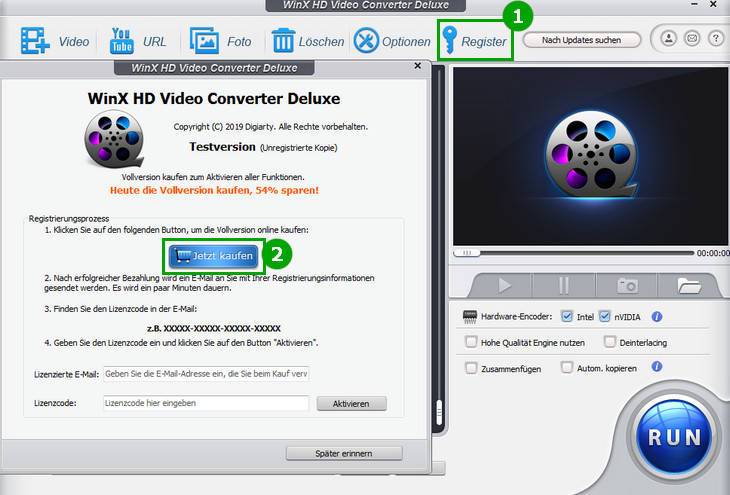The height and width of the screenshot is (495, 730).
Task: Click the Löschen trash icon
Action: pos(284,42)
